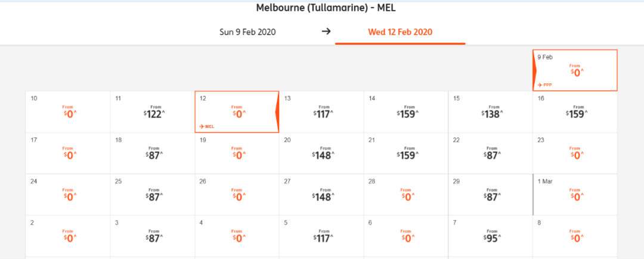Select 18 Feb with $87 fare

pyautogui.click(x=153, y=153)
